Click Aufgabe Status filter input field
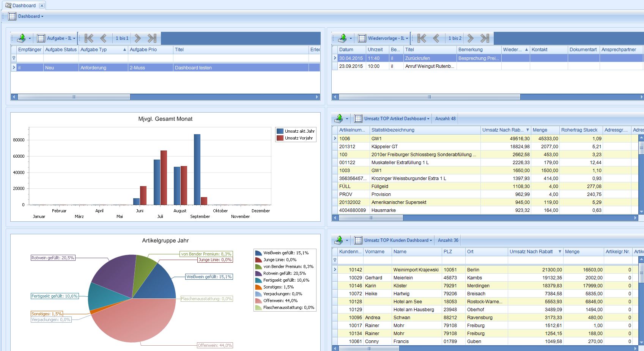This screenshot has height=351, width=644. tap(61, 58)
